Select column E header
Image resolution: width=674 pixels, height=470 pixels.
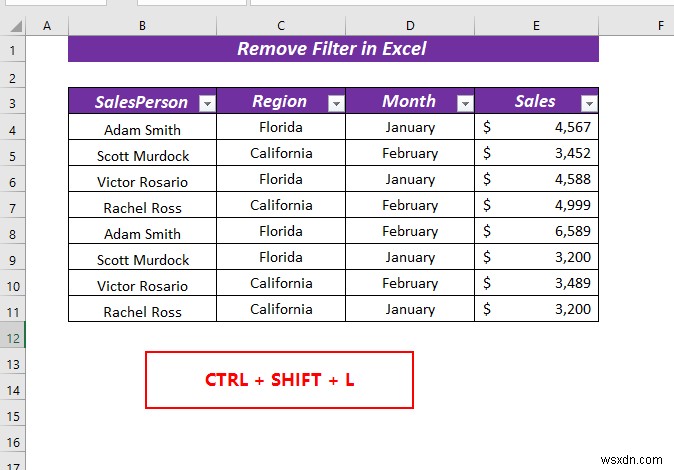[x=536, y=26]
